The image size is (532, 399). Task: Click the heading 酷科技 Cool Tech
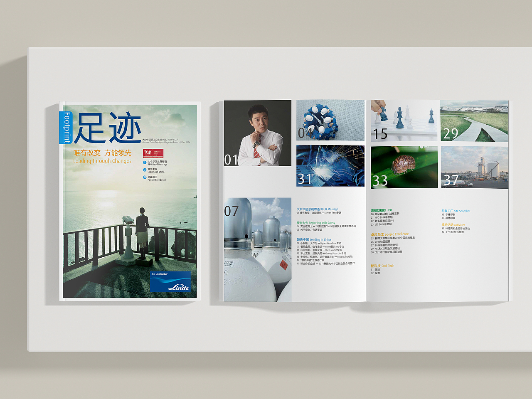click(382, 266)
